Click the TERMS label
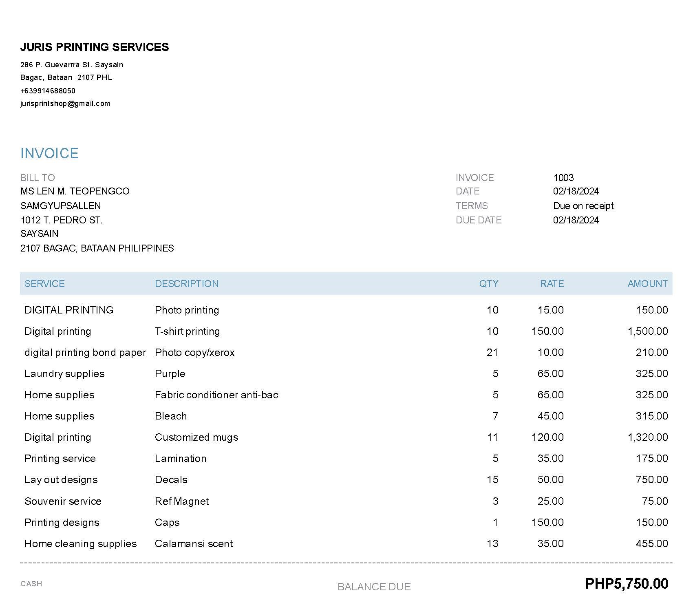This screenshot has height=616, width=693. (x=472, y=206)
